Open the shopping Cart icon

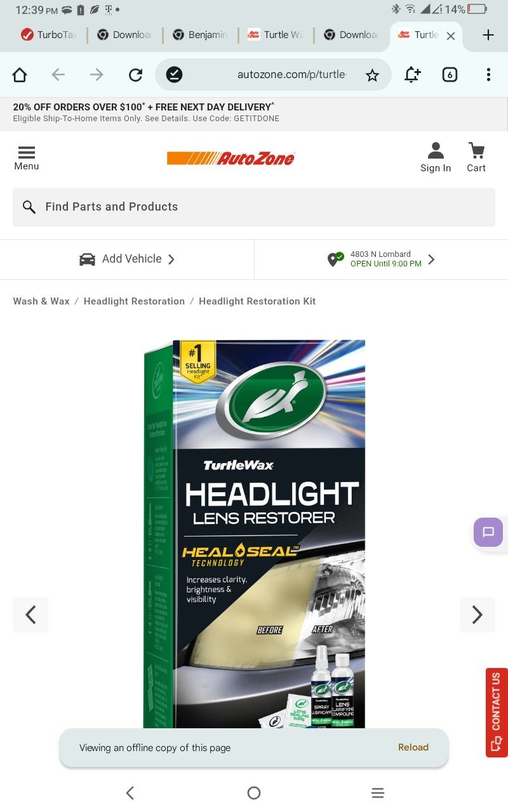476,157
